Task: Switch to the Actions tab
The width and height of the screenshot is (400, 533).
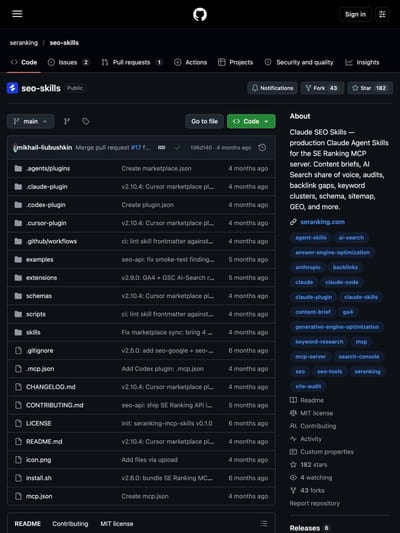Action: 190,62
